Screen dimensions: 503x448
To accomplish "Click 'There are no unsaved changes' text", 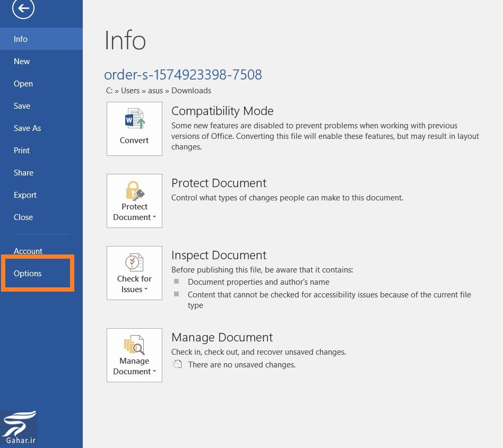I will pos(242,365).
